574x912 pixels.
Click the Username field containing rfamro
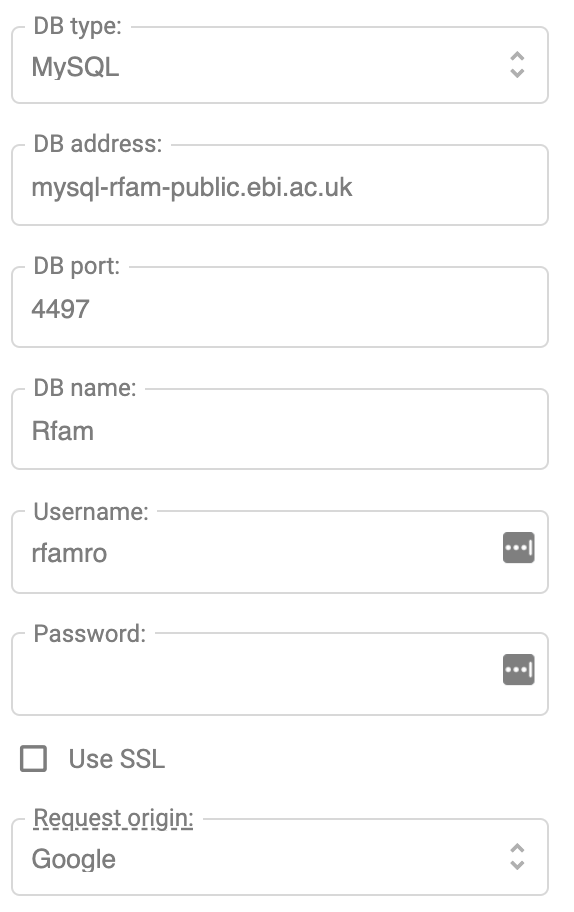280,553
